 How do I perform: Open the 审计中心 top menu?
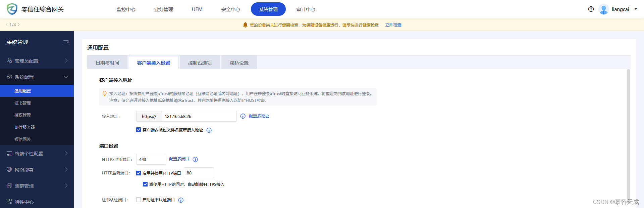pyautogui.click(x=306, y=9)
